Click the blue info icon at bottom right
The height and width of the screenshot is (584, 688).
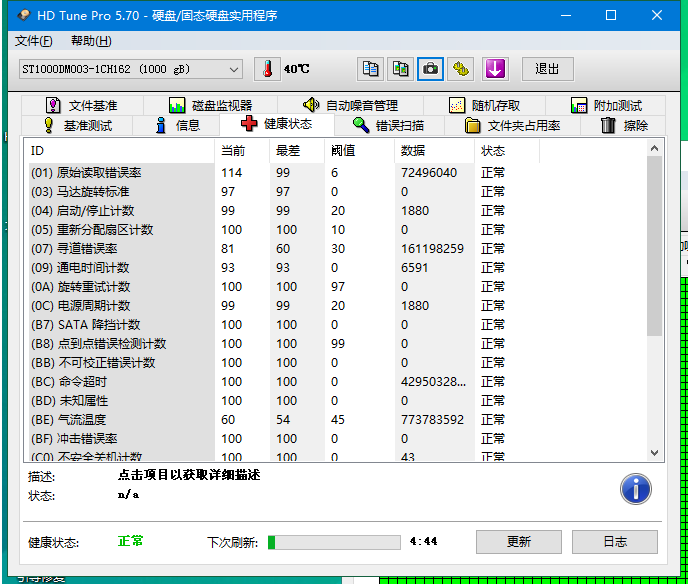click(635, 489)
